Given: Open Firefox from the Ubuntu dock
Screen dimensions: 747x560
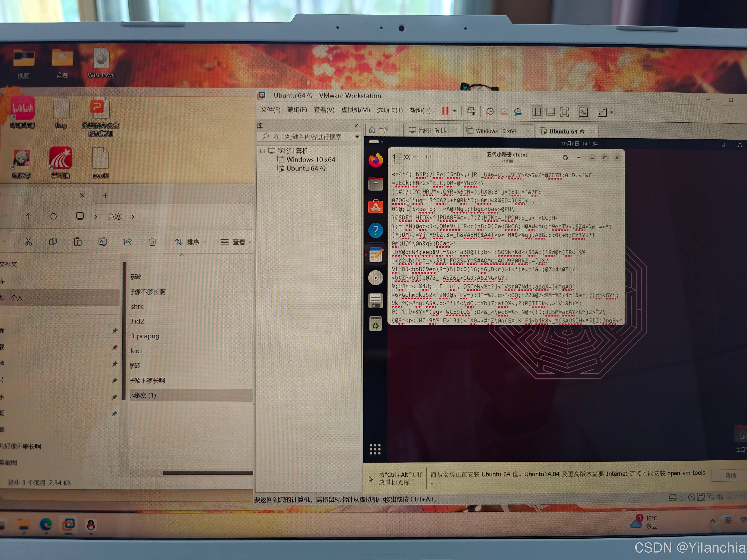Looking at the screenshot, I should point(376,160).
